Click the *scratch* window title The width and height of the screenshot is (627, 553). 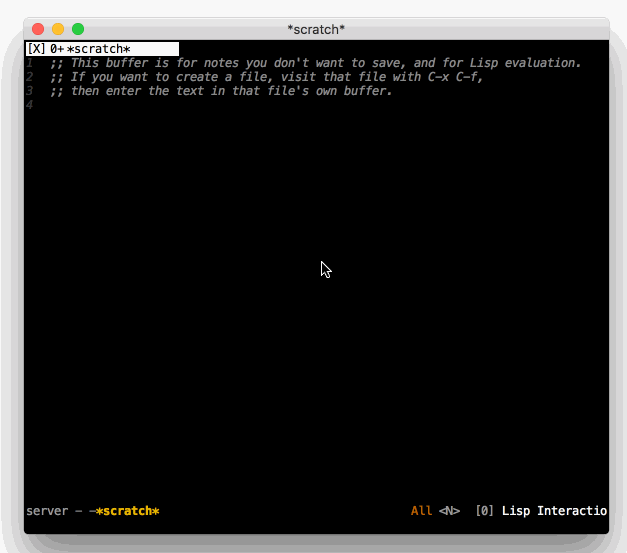click(x=316, y=30)
